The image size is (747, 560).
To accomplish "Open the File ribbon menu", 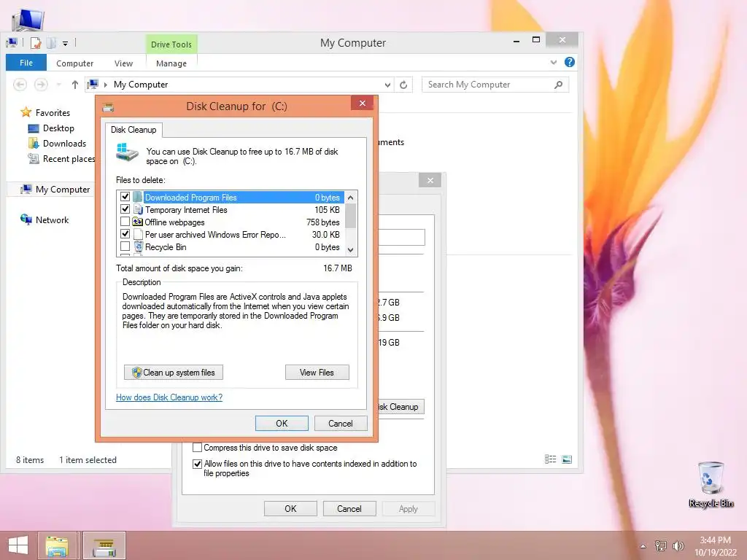I will [x=26, y=63].
